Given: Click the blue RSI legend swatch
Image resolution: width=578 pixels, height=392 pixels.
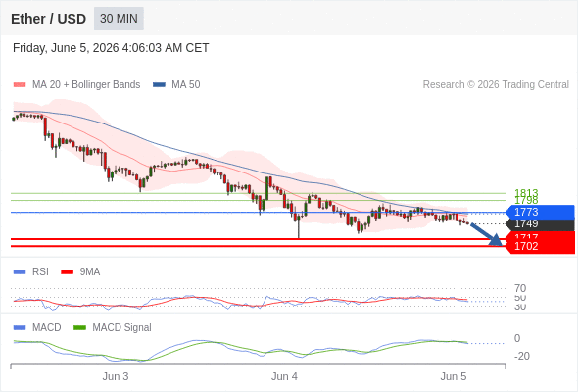Looking at the screenshot, I should [x=20, y=272].
